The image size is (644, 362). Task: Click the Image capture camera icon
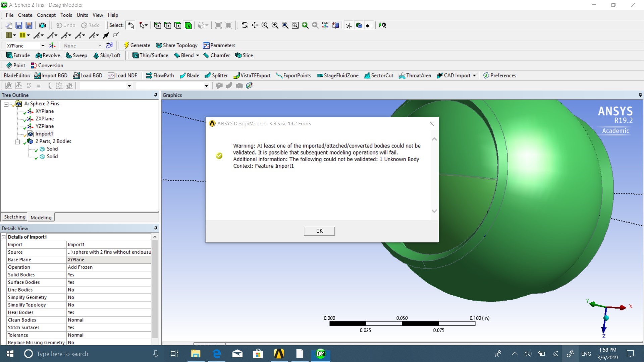tap(42, 25)
